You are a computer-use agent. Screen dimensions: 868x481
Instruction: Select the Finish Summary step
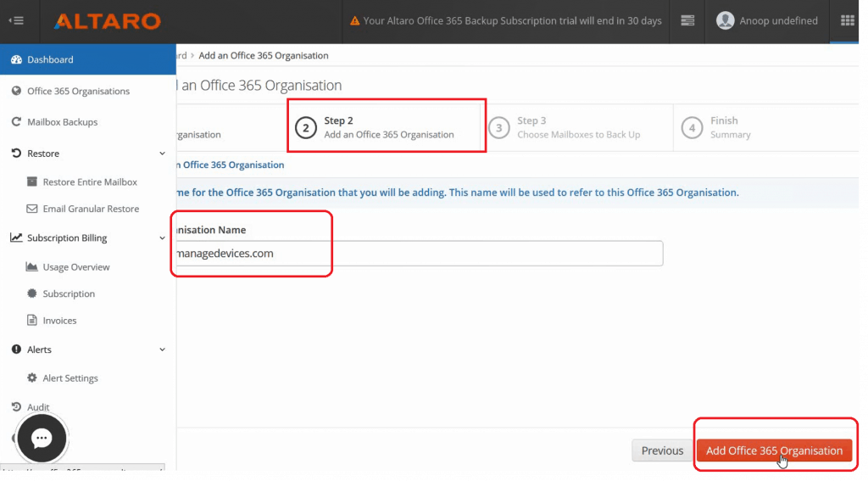pyautogui.click(x=766, y=127)
